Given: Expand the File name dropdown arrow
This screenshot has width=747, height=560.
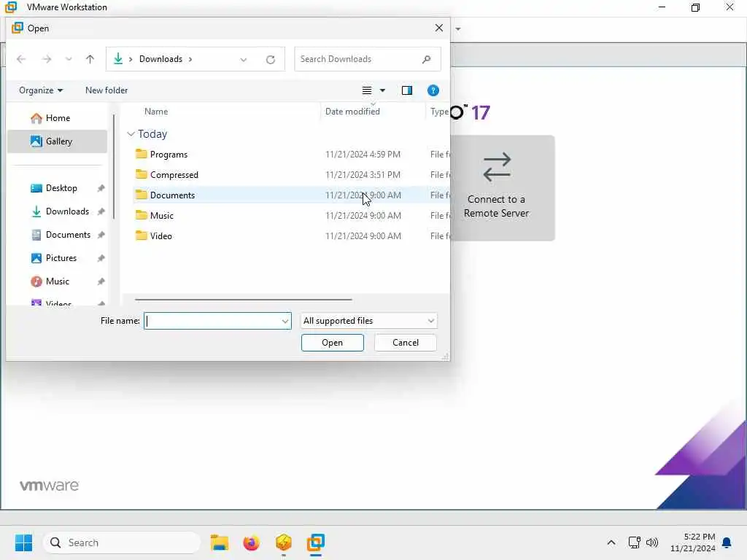Looking at the screenshot, I should coord(285,321).
